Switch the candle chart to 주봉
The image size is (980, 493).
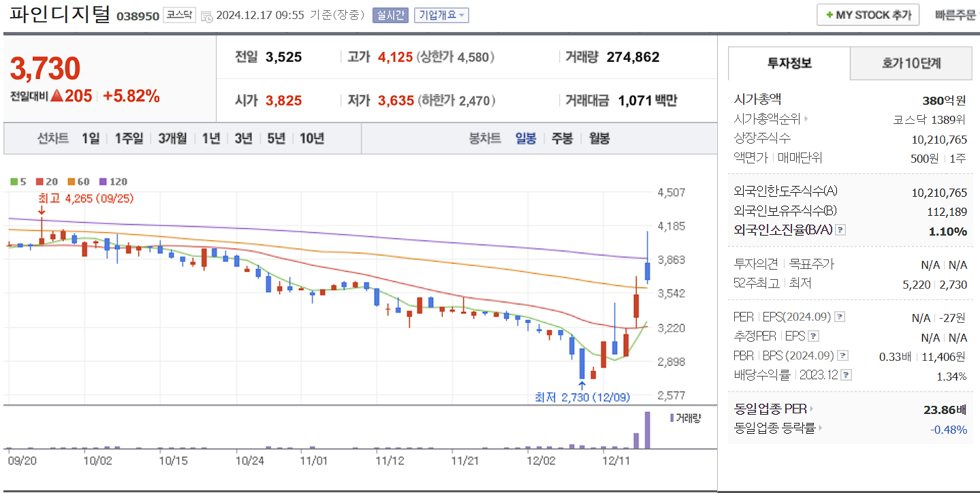561,138
